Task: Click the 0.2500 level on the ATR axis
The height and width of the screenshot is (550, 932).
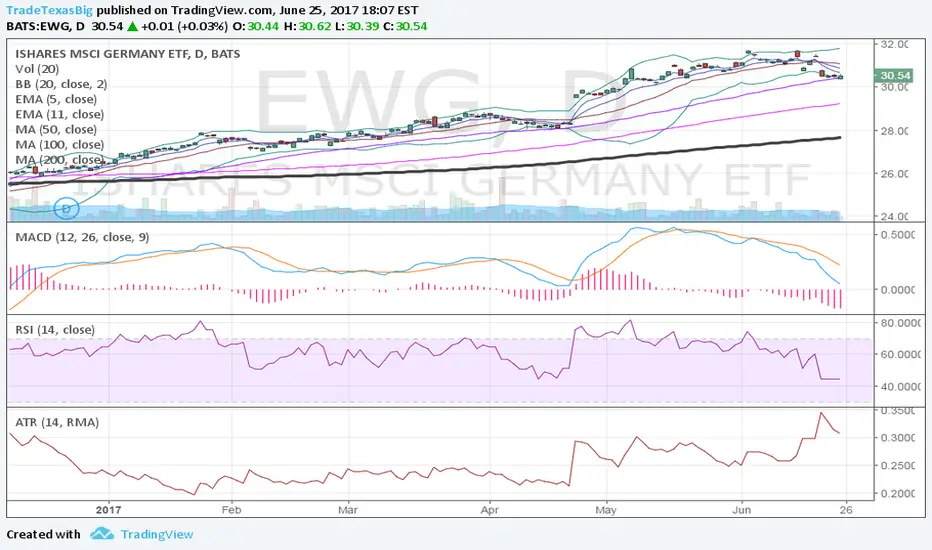Action: tap(898, 466)
